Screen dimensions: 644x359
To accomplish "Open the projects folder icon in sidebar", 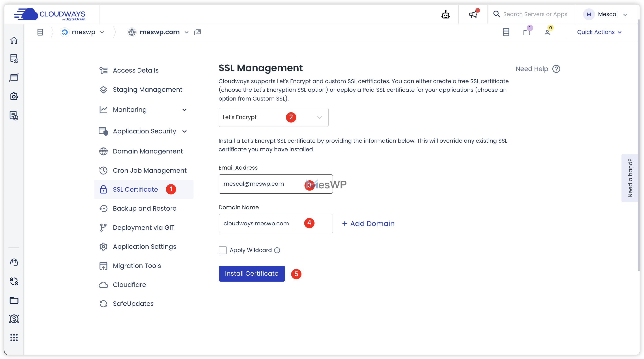I will pos(14,300).
